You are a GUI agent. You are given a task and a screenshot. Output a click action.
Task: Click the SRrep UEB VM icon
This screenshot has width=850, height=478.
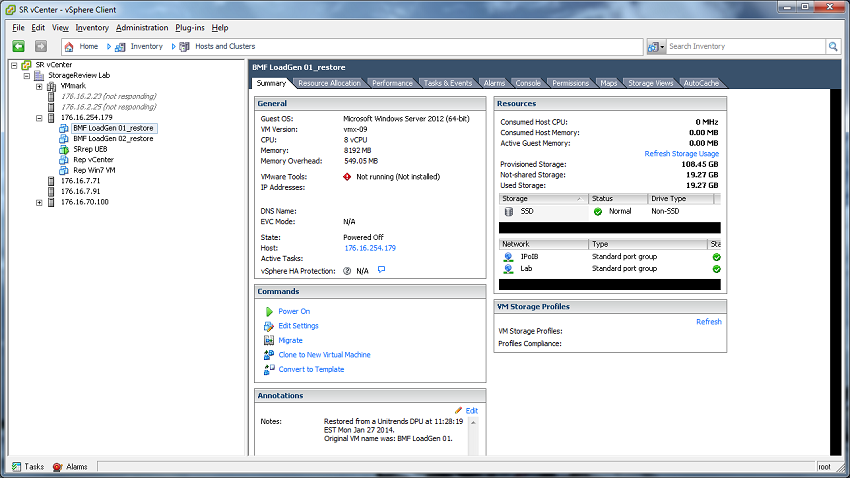(64, 150)
